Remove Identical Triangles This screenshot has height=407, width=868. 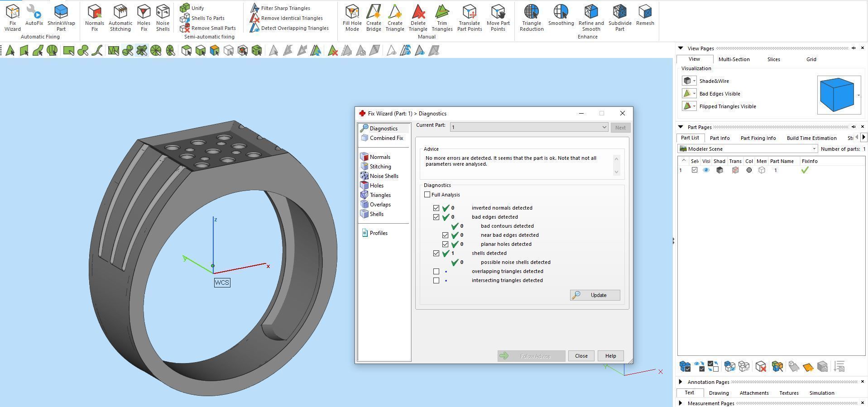[x=286, y=18]
